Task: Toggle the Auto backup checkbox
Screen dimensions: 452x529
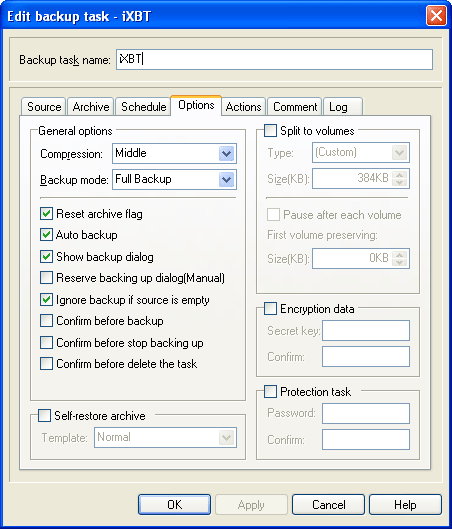Action: coord(46,235)
